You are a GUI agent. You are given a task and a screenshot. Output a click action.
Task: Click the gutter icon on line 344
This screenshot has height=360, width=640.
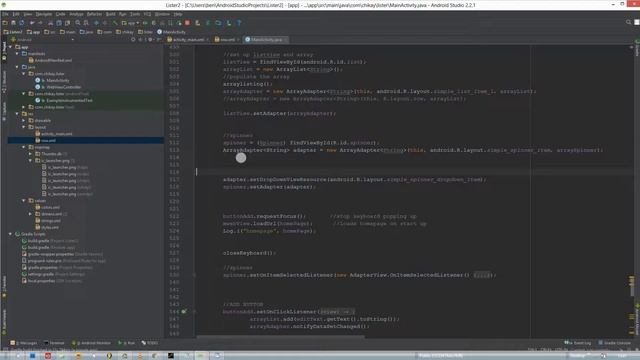click(x=184, y=311)
